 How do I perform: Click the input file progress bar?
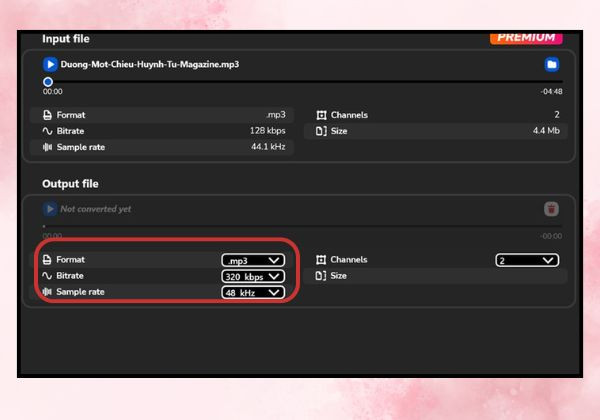point(302,81)
